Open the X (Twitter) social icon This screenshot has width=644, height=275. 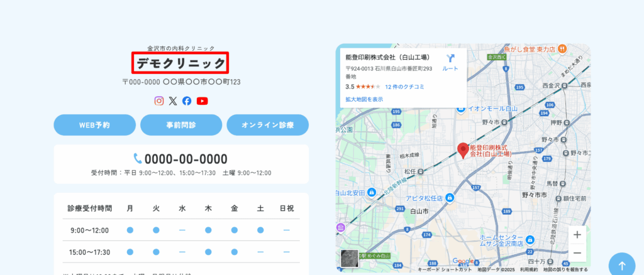tap(173, 100)
